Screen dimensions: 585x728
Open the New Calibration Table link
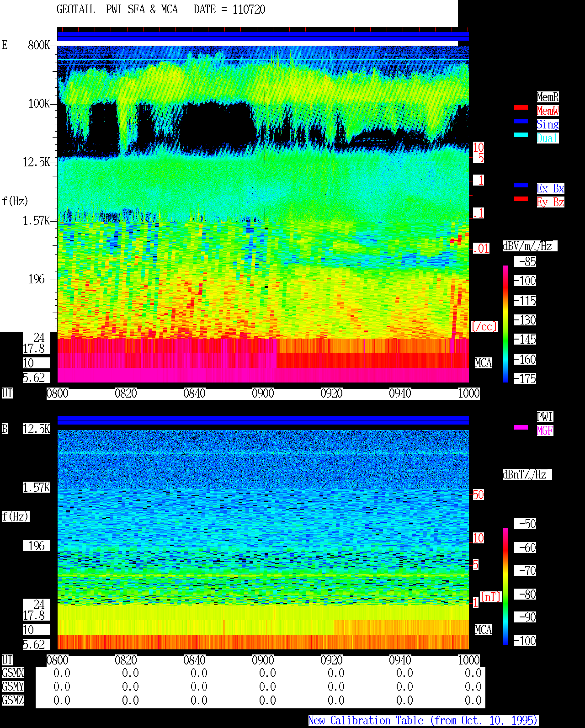pos(423,721)
